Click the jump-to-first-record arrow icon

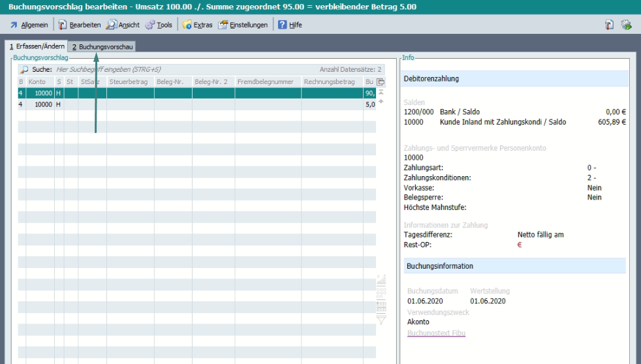click(x=381, y=93)
